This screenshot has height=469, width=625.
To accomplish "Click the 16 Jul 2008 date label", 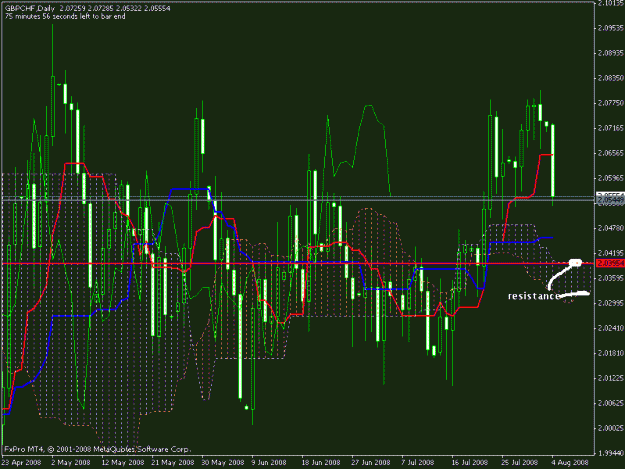I will coord(470,462).
